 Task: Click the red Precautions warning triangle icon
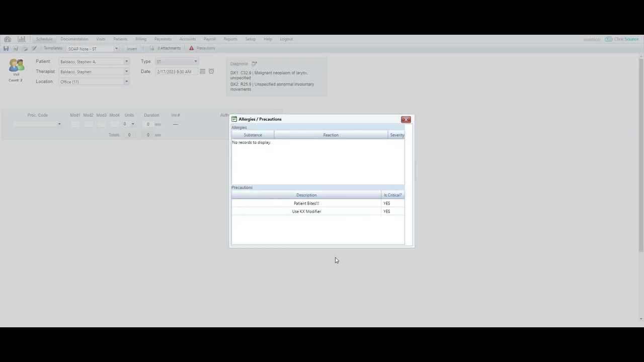(x=191, y=48)
